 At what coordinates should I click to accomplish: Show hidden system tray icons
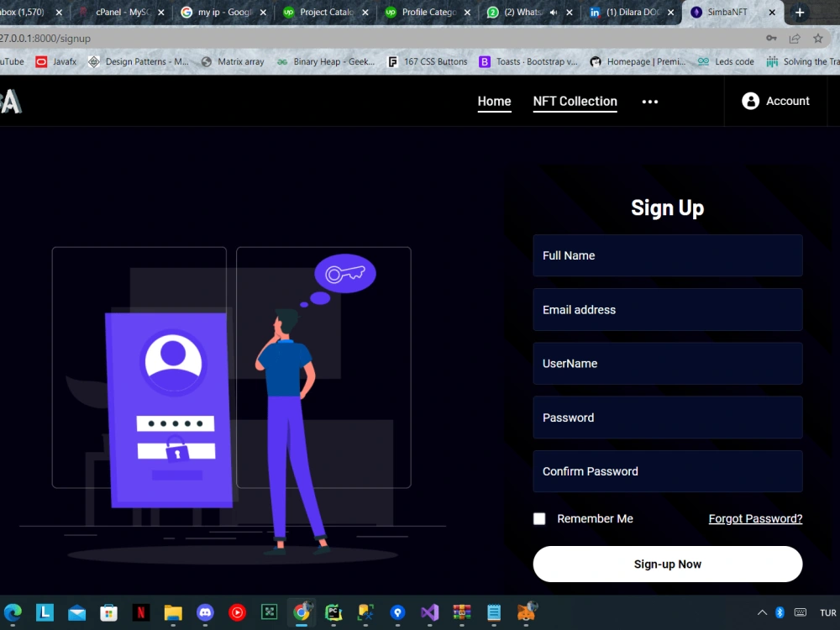[762, 612]
